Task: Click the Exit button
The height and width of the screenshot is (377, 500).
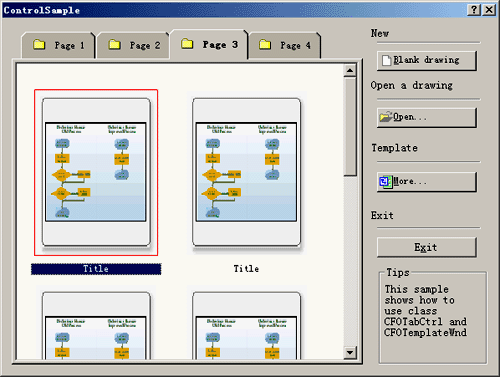Action: pos(427,247)
